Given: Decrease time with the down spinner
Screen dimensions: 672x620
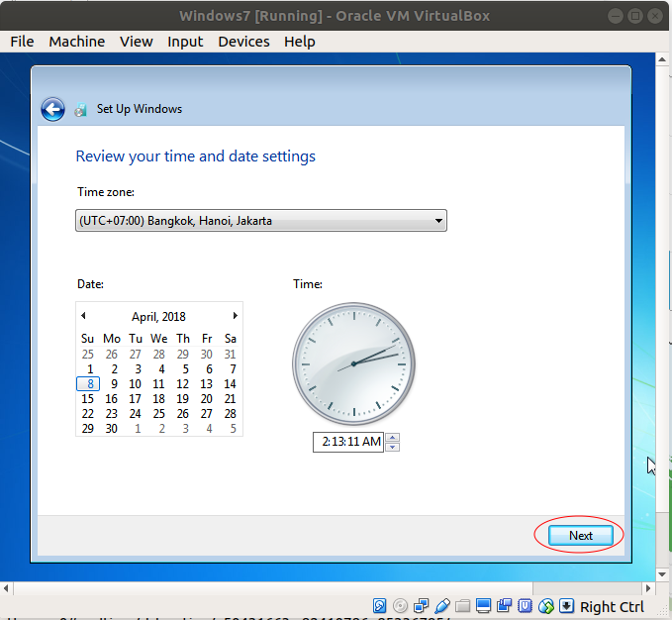Looking at the screenshot, I should [392, 448].
